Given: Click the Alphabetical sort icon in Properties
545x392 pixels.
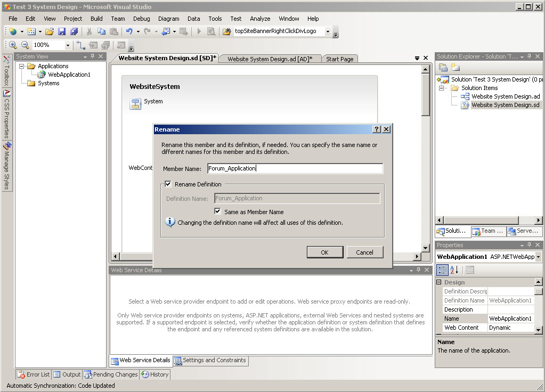Looking at the screenshot, I should click(x=454, y=270).
